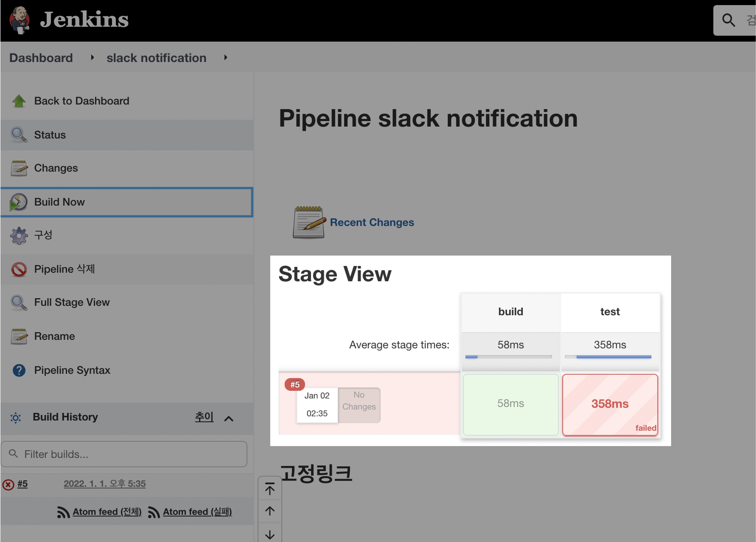The image size is (756, 542).
Task: Click the red Pipeline 삭제 prohibit icon
Action: pyautogui.click(x=19, y=270)
